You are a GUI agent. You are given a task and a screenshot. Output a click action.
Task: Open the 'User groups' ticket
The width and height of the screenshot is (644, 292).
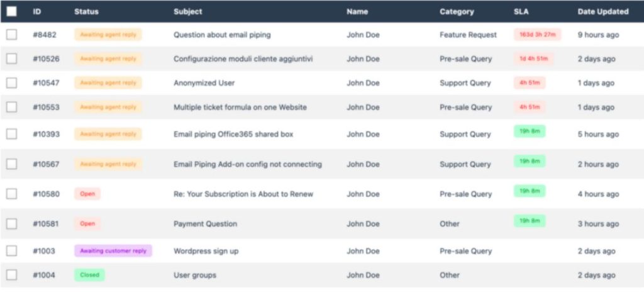[x=195, y=275]
